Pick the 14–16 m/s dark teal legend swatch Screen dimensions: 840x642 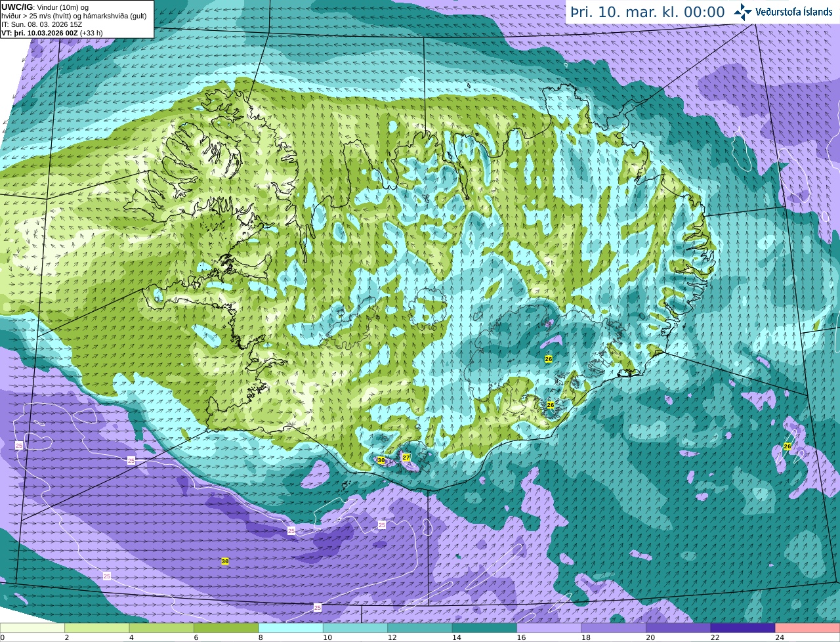coord(484,628)
